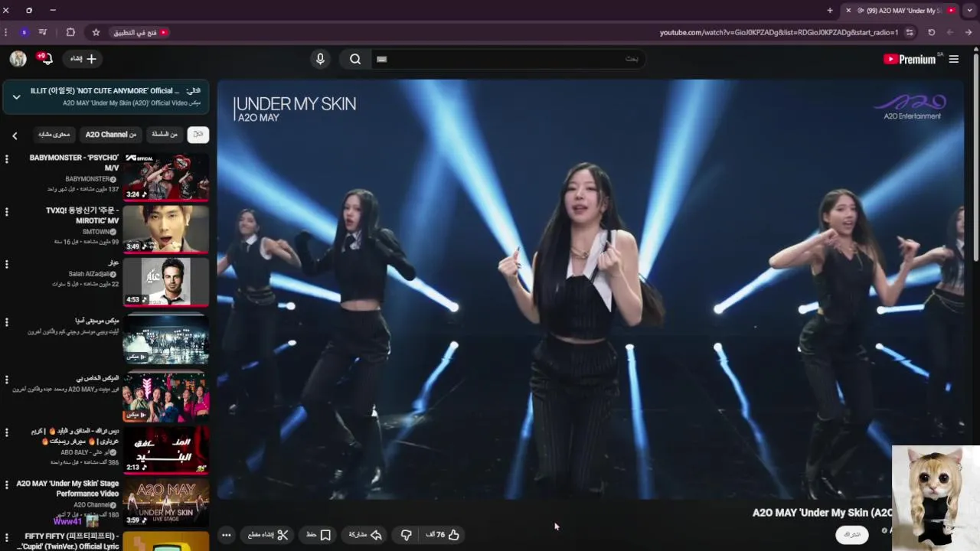Share the video (مشاركة) button
The width and height of the screenshot is (980, 551).
tap(366, 535)
